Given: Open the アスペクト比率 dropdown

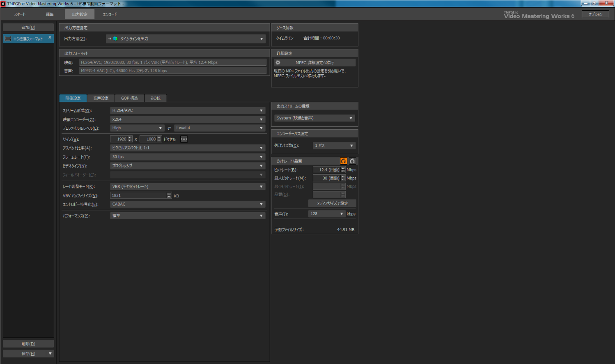Looking at the screenshot, I should [x=188, y=148].
